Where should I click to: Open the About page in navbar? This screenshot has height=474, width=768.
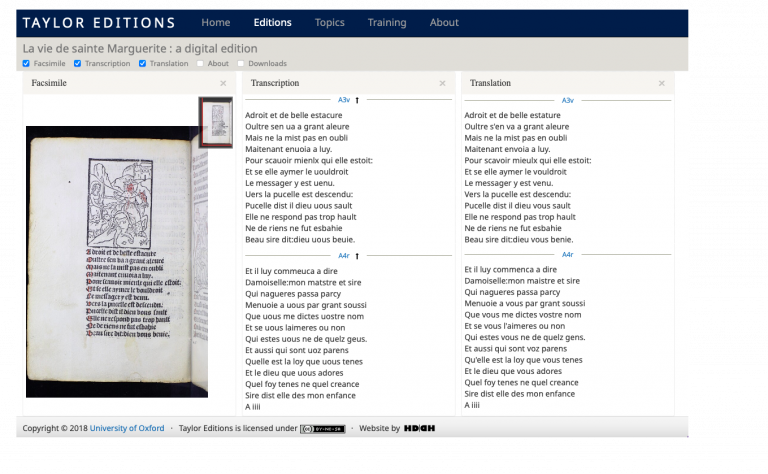coord(444,23)
